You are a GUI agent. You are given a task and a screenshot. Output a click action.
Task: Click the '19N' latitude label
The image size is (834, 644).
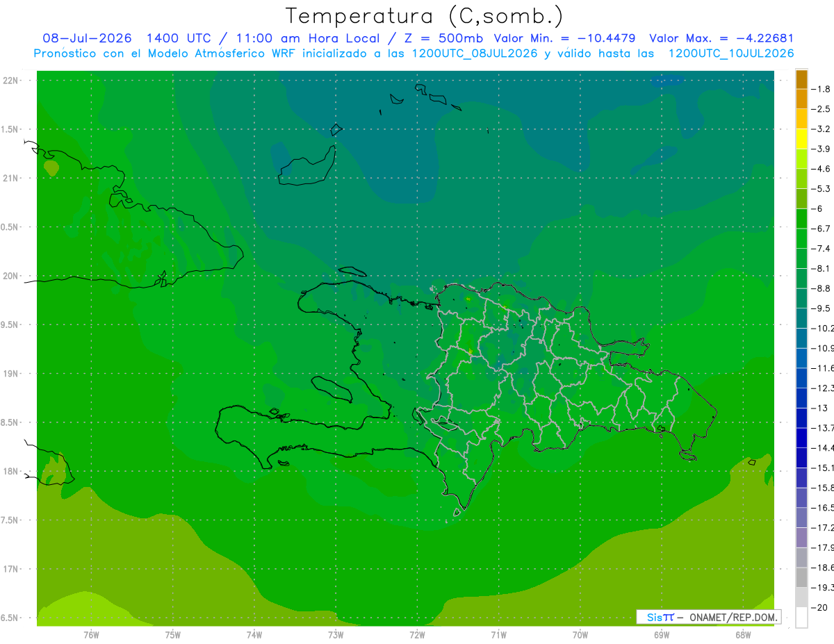pos(10,374)
